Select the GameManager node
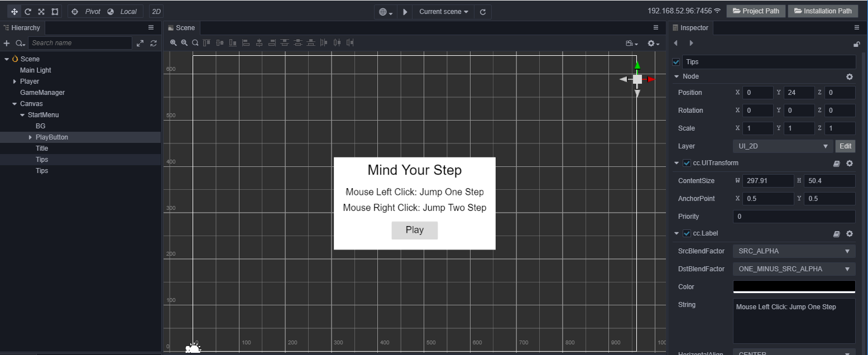 pos(42,93)
